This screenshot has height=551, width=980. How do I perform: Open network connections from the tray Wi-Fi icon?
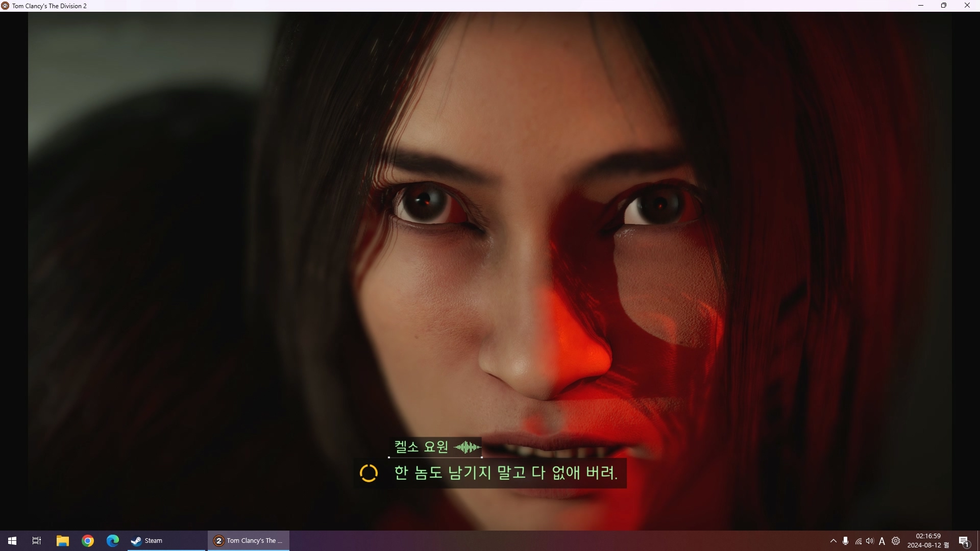(x=858, y=541)
